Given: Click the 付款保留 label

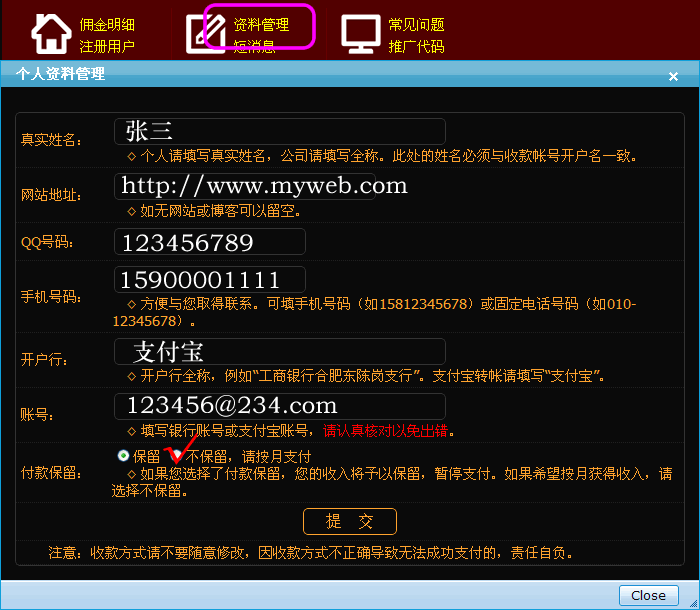Looking at the screenshot, I should click(x=51, y=472).
